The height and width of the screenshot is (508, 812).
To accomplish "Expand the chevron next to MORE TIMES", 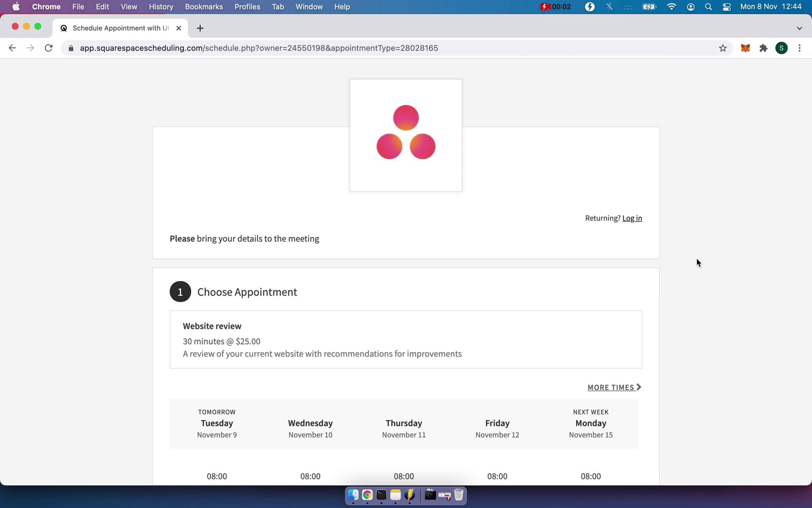I will point(639,386).
